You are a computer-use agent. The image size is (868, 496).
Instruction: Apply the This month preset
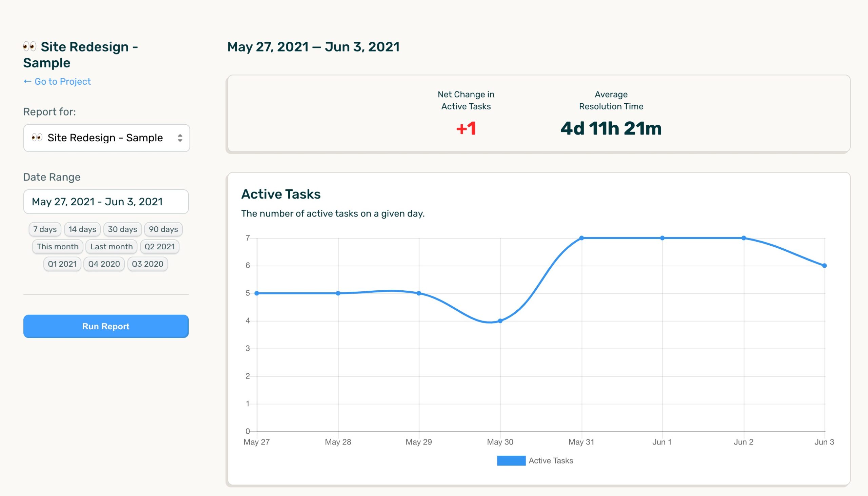(58, 247)
